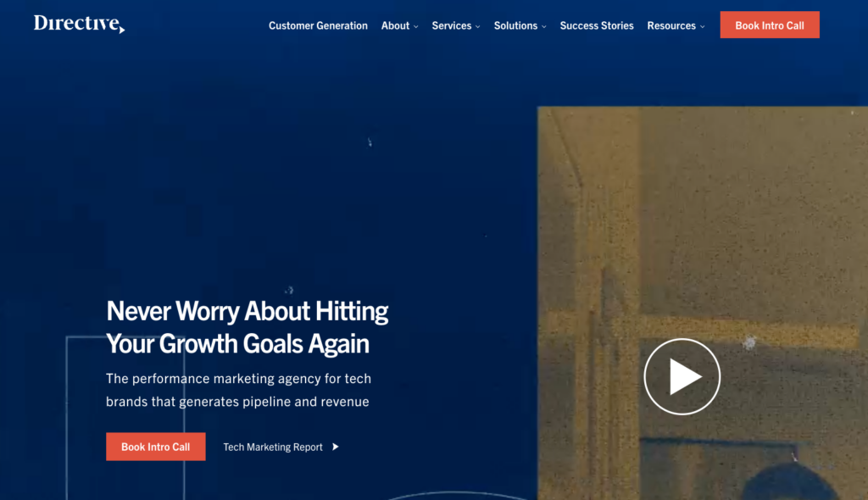Click Book Intro Call below the headline
This screenshot has width=868, height=500.
pyautogui.click(x=156, y=447)
